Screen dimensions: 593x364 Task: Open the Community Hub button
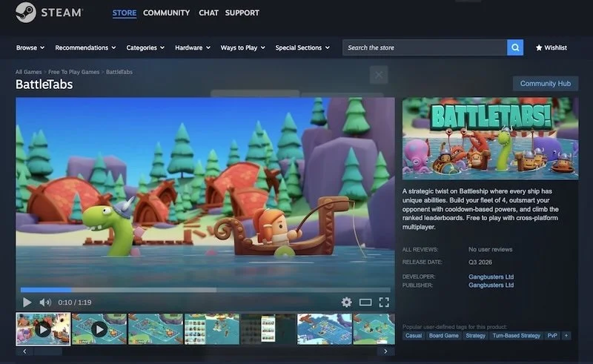tap(546, 84)
